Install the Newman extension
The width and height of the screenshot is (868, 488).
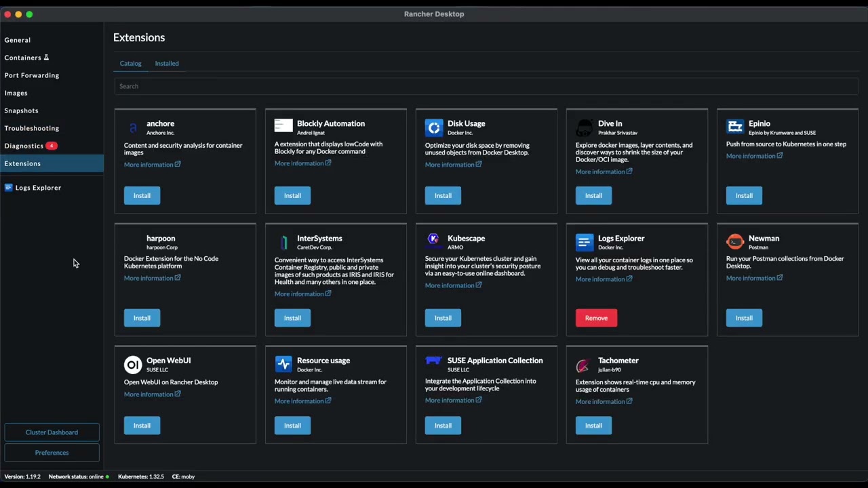pos(744,318)
